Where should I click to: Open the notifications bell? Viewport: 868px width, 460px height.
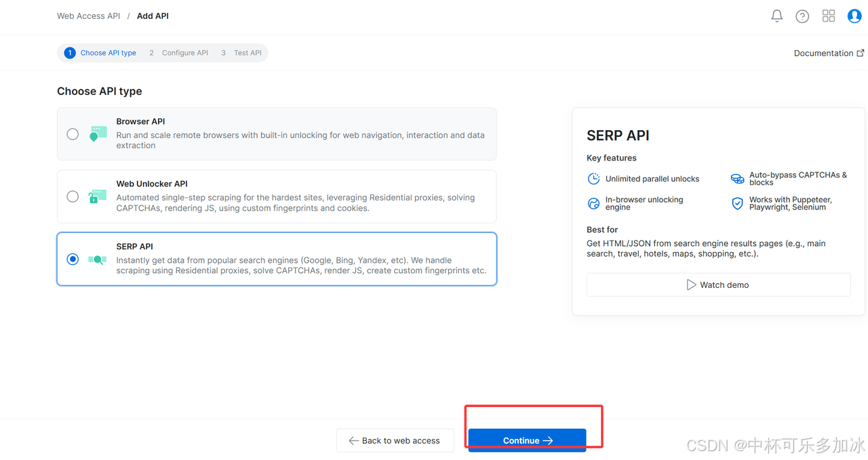tap(777, 16)
